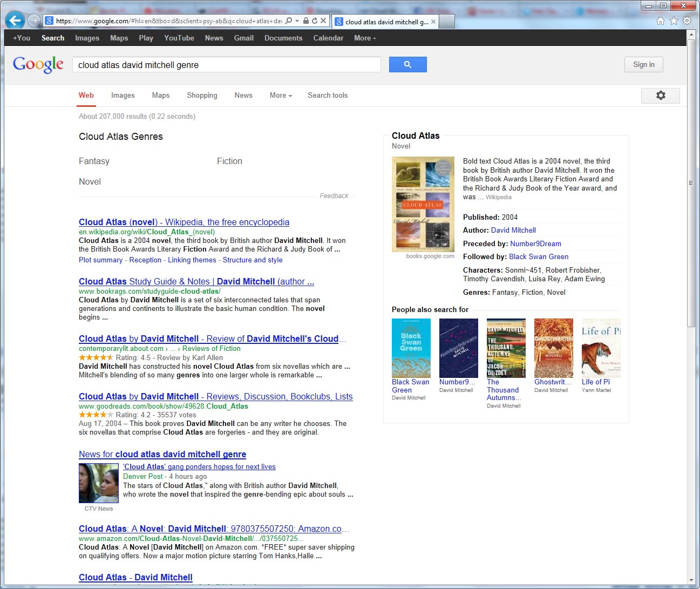The width and height of the screenshot is (700, 589).
Task: Click the browser forward arrow button
Action: tap(33, 21)
